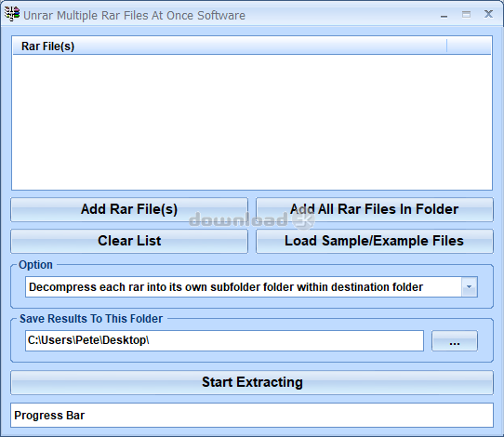
Task: Click the destination folder path field
Action: tap(224, 340)
